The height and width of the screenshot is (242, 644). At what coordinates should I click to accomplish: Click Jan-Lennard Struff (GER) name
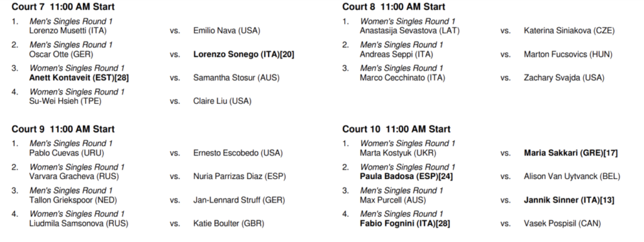click(x=239, y=200)
